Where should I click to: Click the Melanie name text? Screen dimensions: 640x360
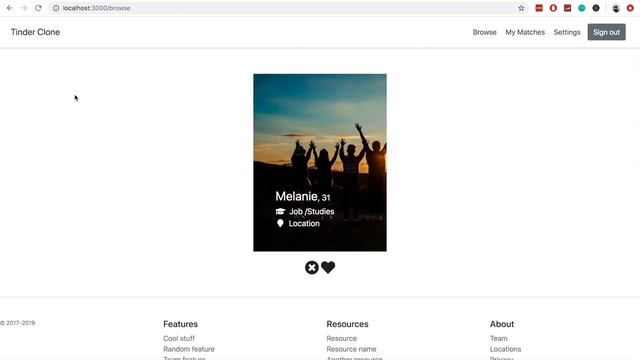[x=296, y=196]
